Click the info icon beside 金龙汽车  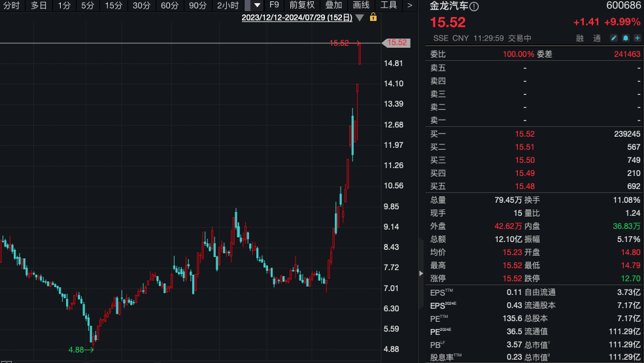(x=475, y=7)
